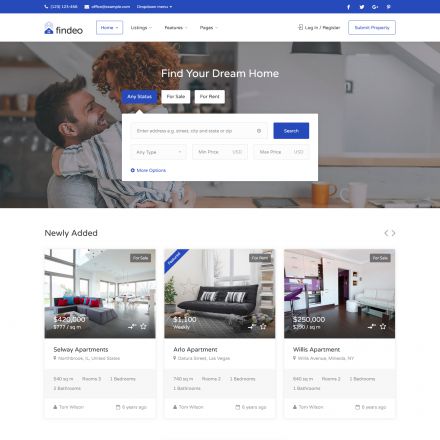Click Willis Apartment location address

coord(323,358)
